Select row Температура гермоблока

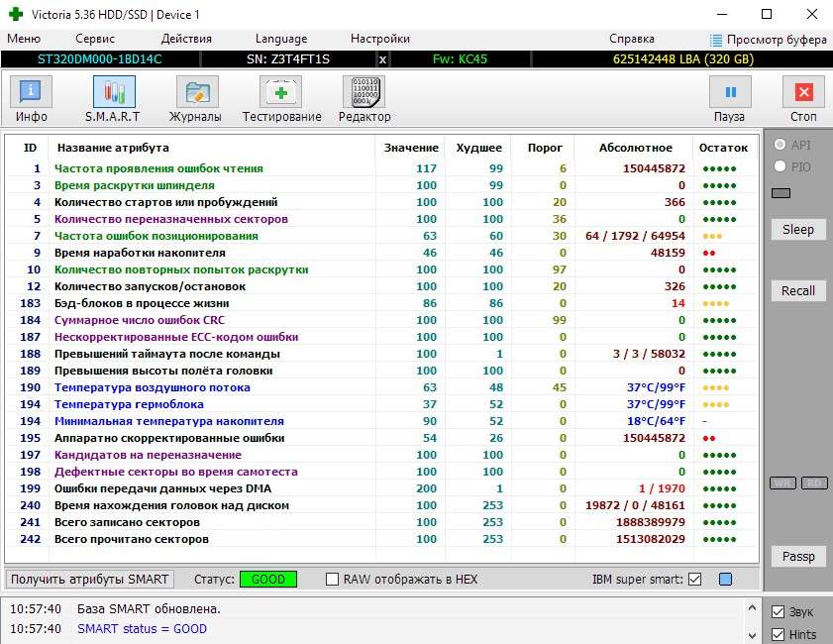click(381, 404)
